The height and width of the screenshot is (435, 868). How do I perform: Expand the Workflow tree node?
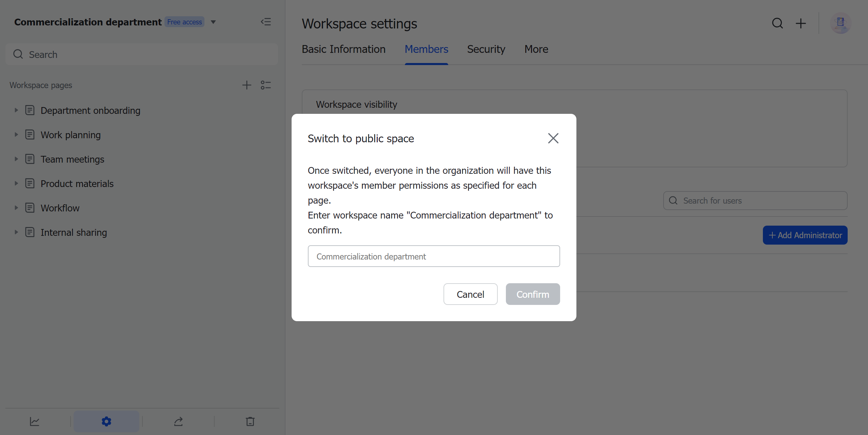(16, 208)
